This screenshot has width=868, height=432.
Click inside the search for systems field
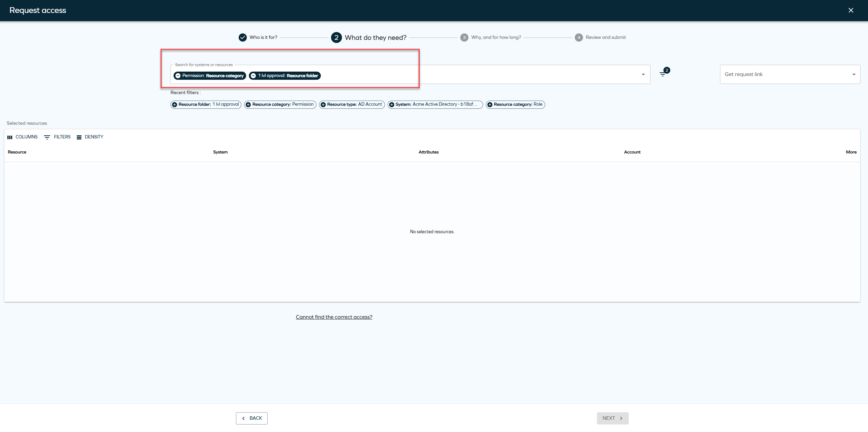(443, 75)
